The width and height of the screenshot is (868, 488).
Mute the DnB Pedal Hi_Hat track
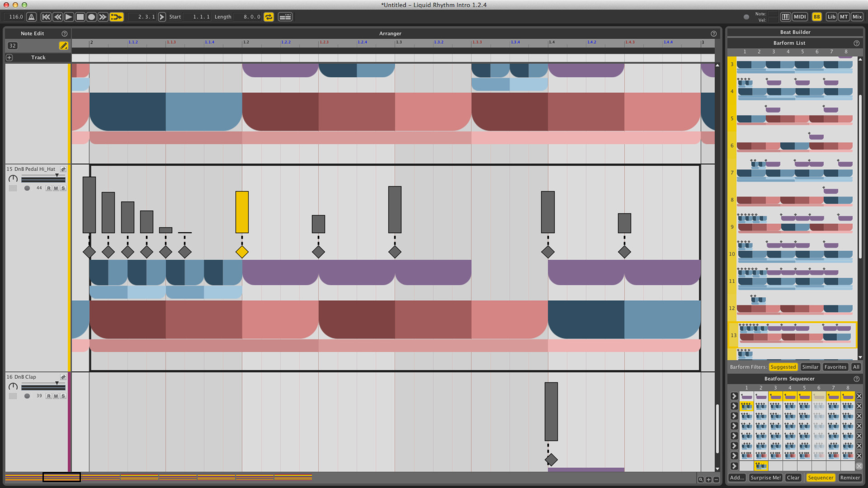pyautogui.click(x=56, y=188)
